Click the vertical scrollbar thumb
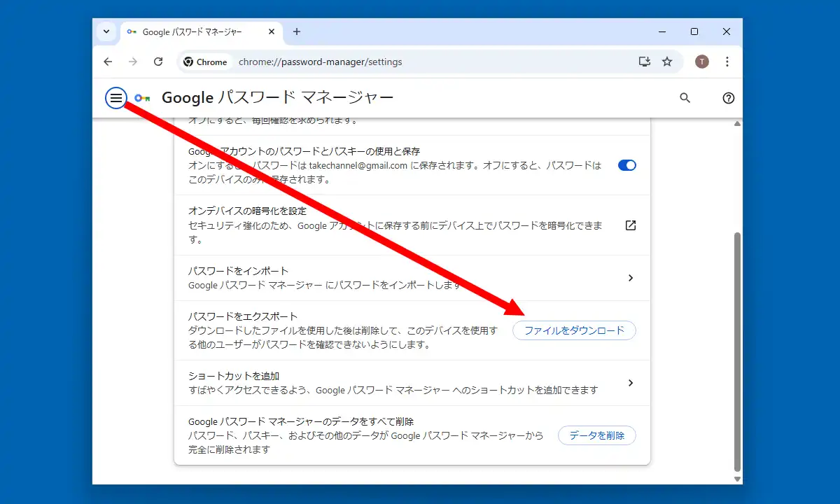 (x=737, y=352)
